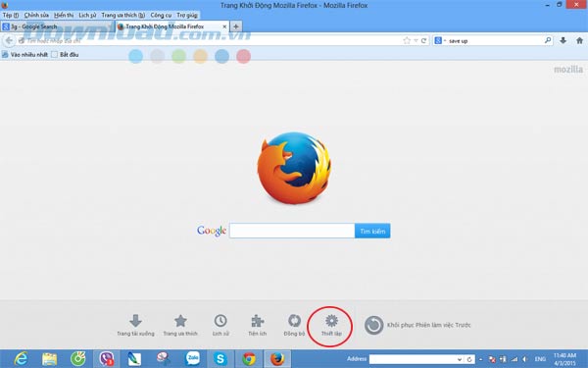Open the Chỉnh sửa menu
The image size is (588, 368).
(x=36, y=15)
